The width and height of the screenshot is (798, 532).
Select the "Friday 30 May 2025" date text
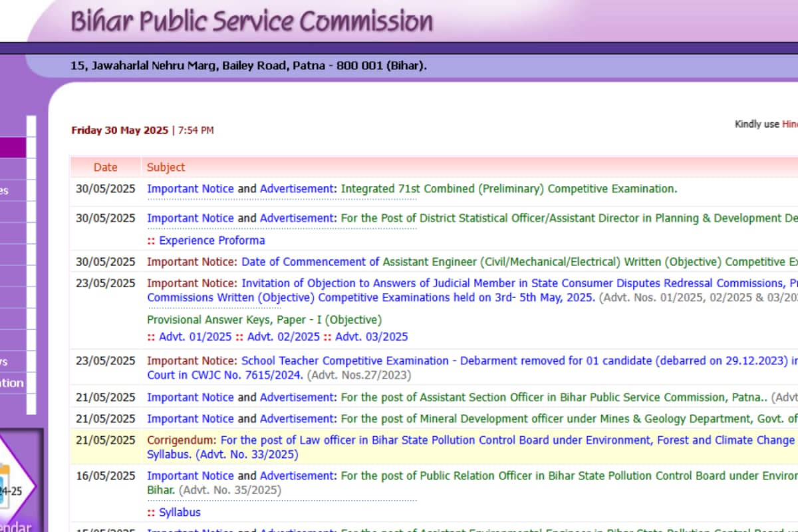click(x=120, y=130)
